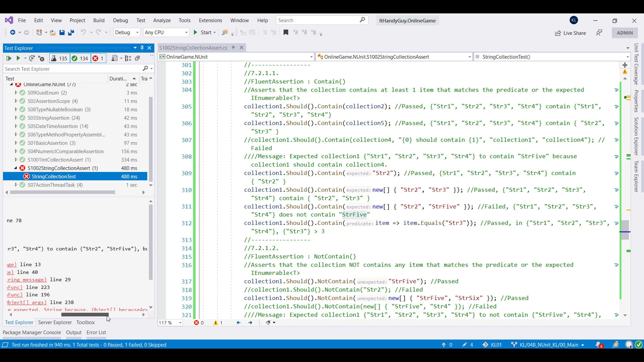Screen dimensions: 644x362
Task: Change the editor zoom from 117%
Action: [170, 322]
